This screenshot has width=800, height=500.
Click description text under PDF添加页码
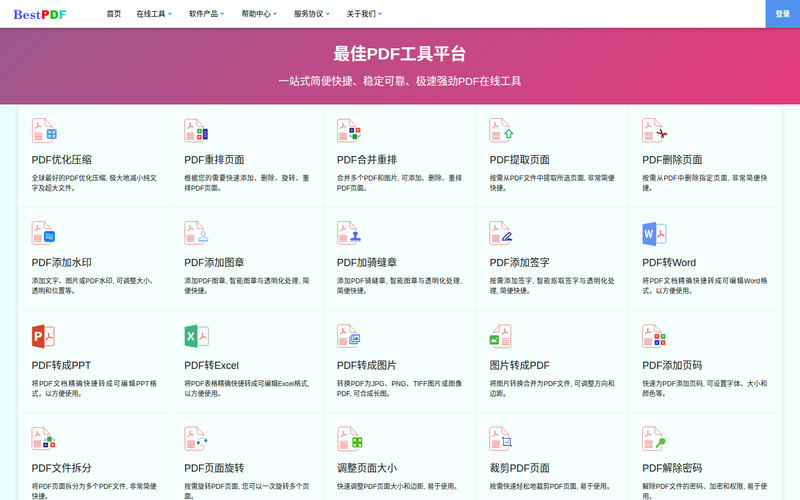[x=704, y=388]
